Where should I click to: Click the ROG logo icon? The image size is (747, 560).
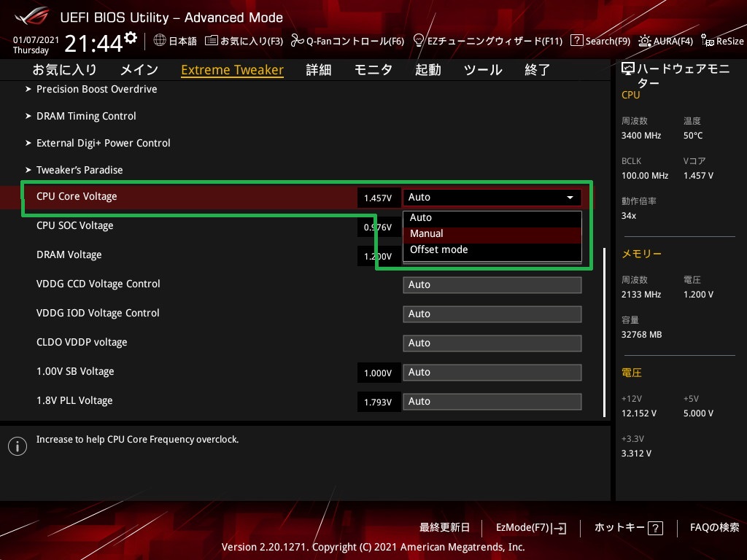[x=32, y=16]
